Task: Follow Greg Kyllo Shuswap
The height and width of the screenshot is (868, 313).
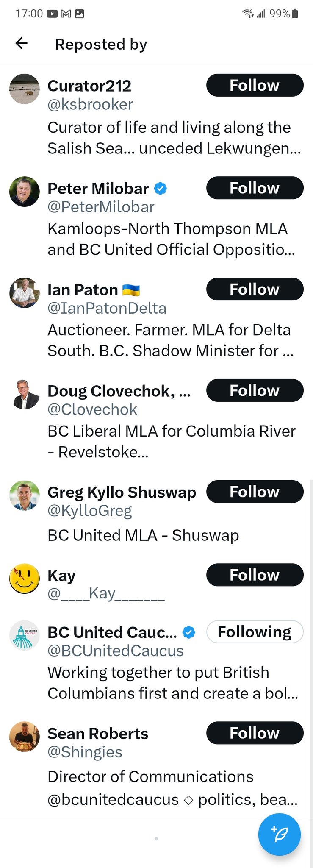Action: click(x=255, y=492)
